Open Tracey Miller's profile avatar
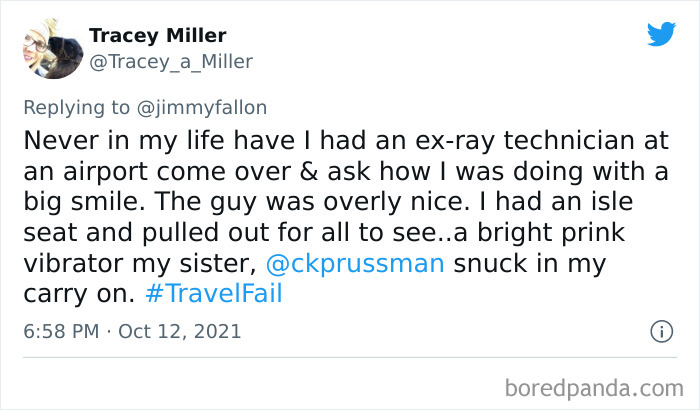Viewport: 700px width, 410px height. 47,47
